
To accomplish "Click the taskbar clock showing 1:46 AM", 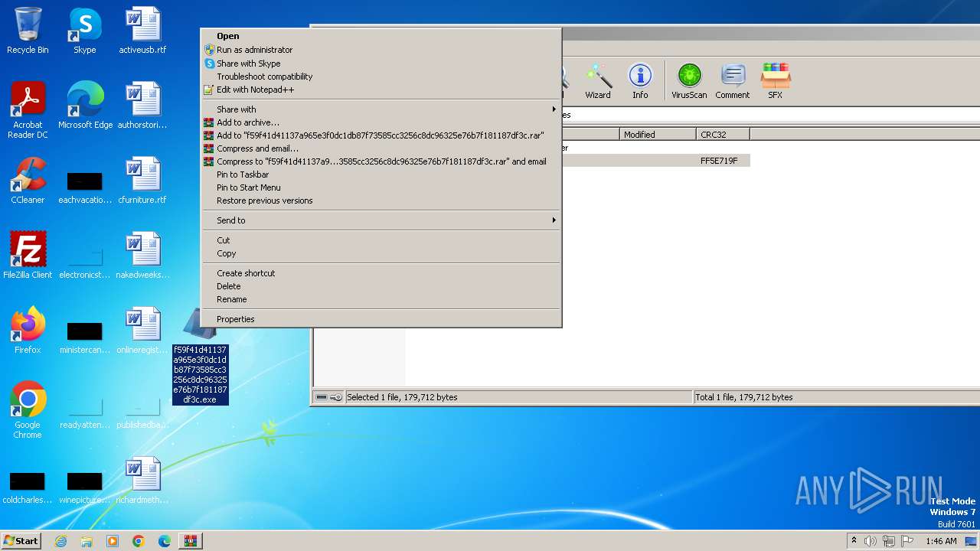I will (x=941, y=541).
